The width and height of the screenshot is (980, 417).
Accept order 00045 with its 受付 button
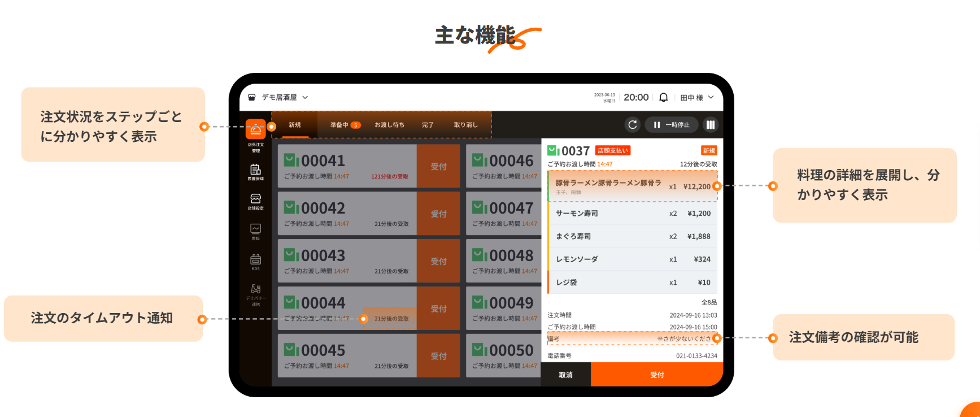coord(438,356)
